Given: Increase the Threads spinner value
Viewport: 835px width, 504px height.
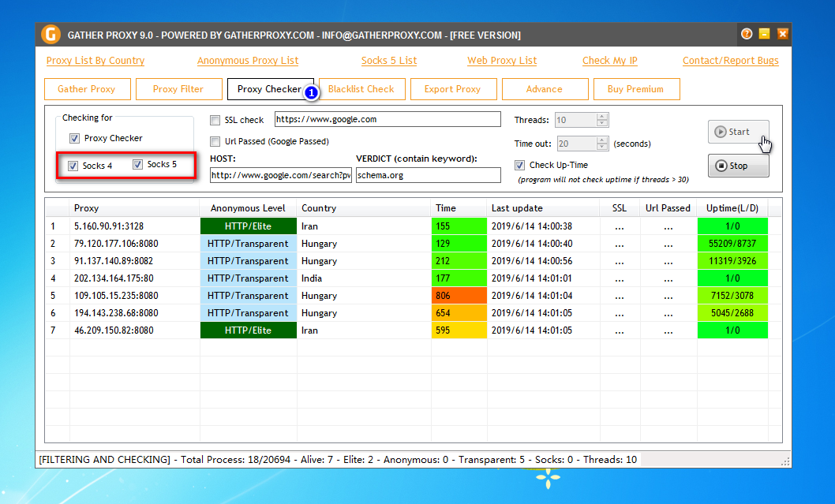Looking at the screenshot, I should tap(601, 117).
